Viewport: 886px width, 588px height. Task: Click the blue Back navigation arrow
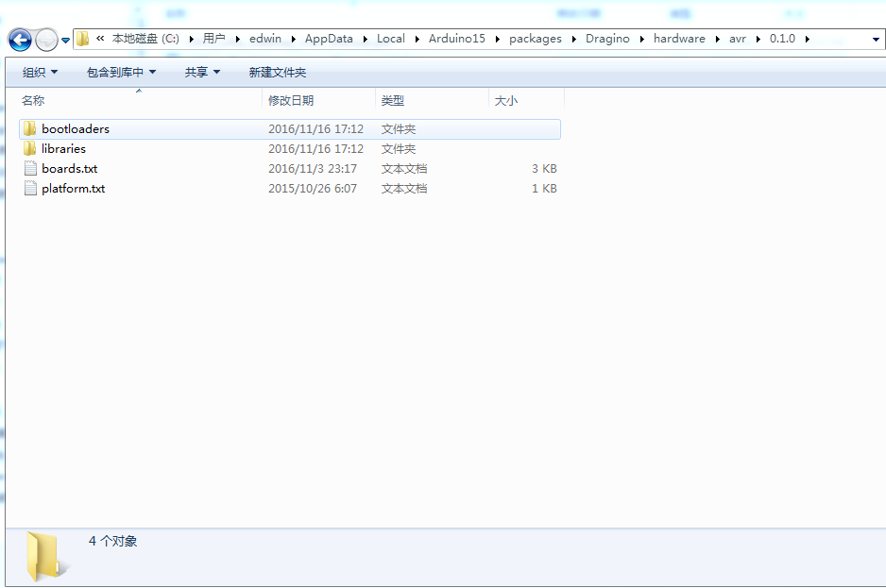[x=21, y=40]
